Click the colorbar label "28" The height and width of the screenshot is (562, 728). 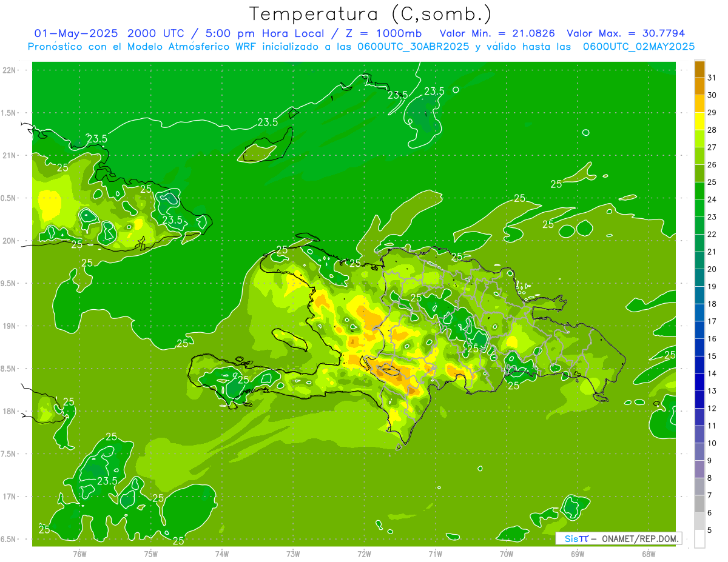click(x=712, y=130)
